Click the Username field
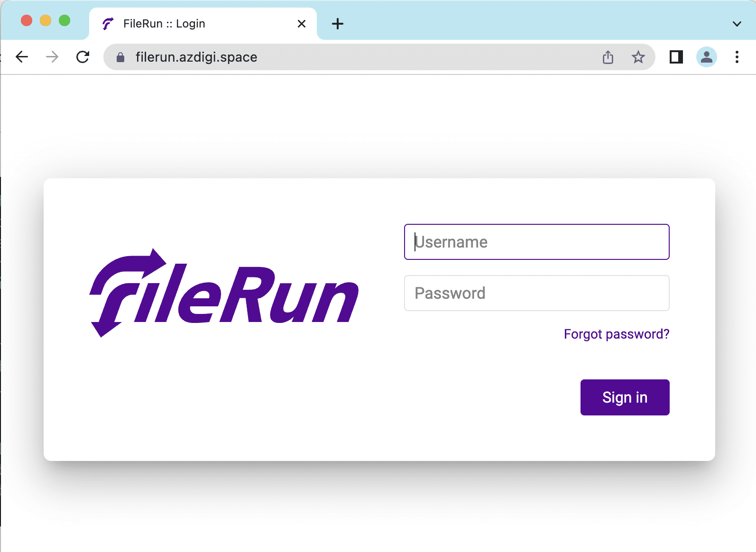 [x=536, y=242]
